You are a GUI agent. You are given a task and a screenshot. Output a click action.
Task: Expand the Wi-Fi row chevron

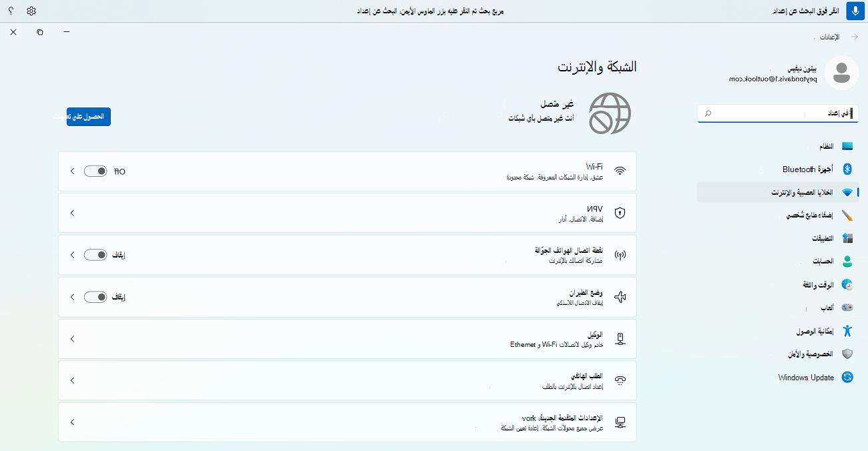pyautogui.click(x=72, y=171)
